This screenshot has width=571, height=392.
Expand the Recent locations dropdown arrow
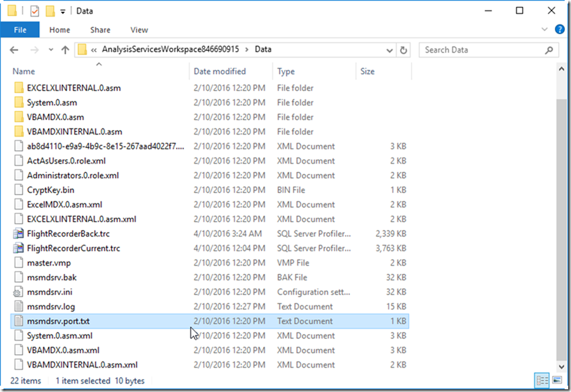pyautogui.click(x=51, y=50)
